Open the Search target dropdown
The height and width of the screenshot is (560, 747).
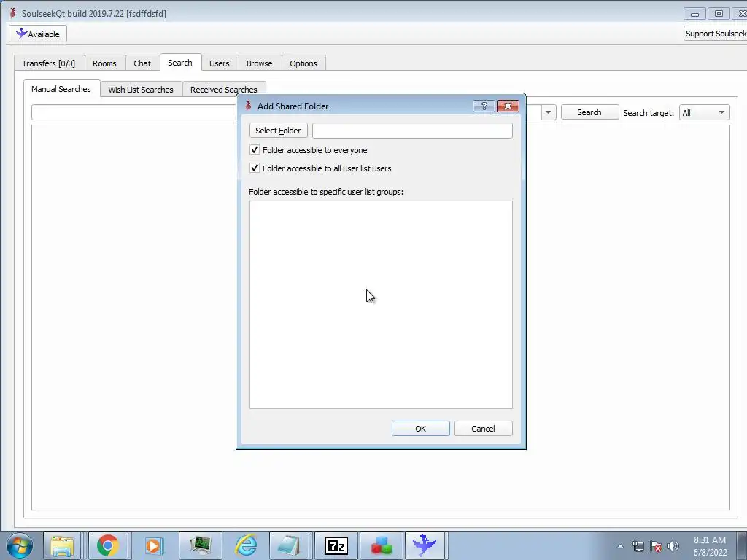(704, 113)
